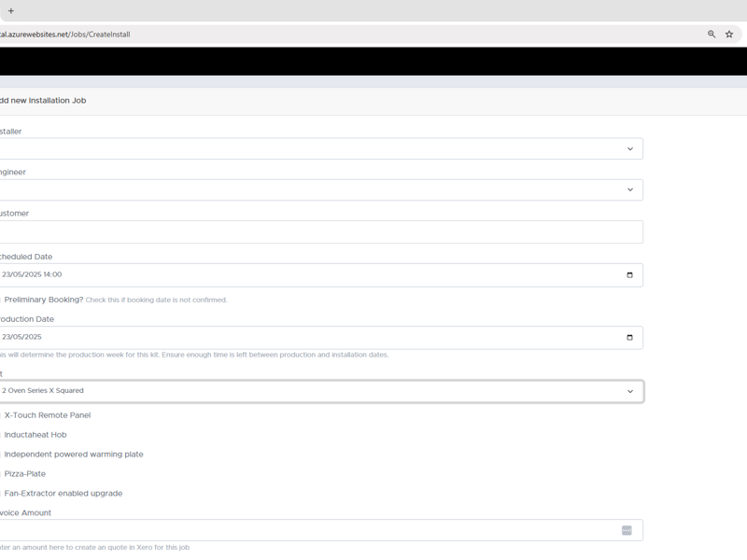Bookmark this page using the star icon
747x560 pixels.
coord(729,33)
